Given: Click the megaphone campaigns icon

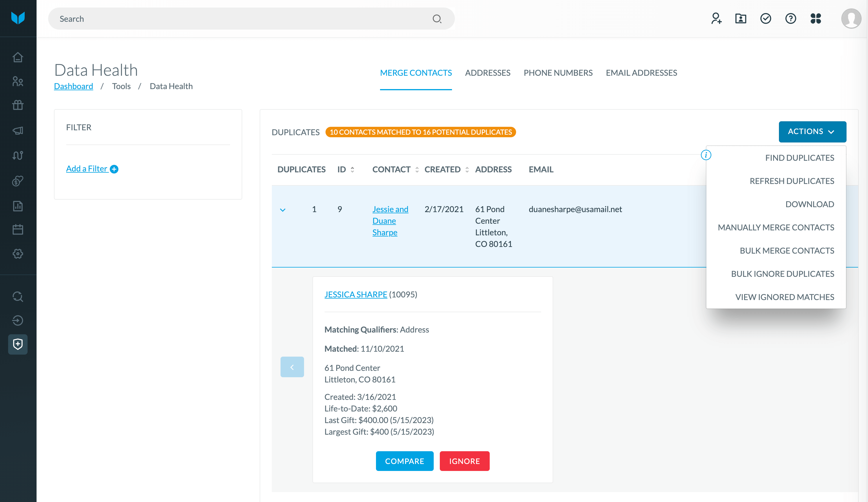Looking at the screenshot, I should (x=18, y=130).
